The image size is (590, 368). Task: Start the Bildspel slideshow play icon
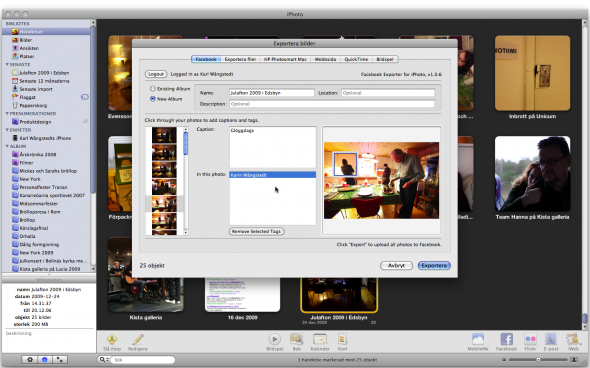point(274,339)
